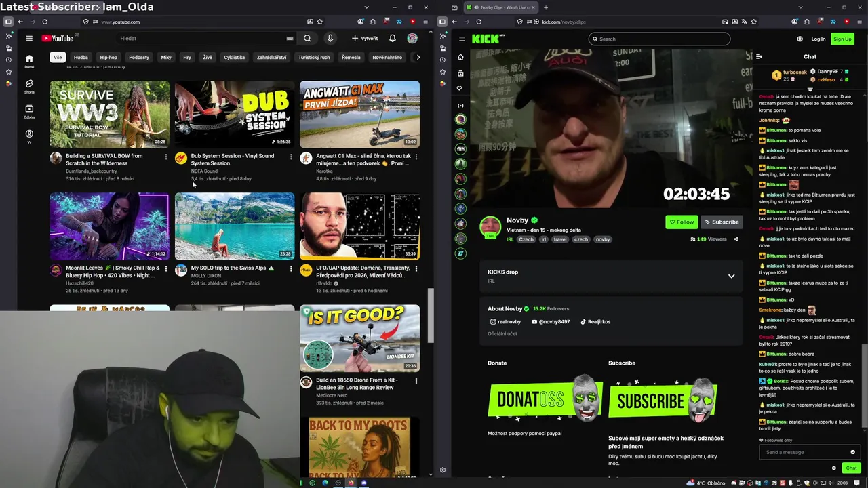Expand the KICKS drop panel
Viewport: 868px width, 488px height.
pos(731,276)
